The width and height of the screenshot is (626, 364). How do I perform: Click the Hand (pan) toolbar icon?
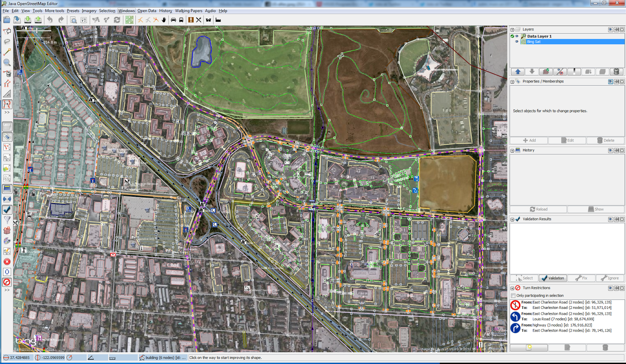(164, 20)
